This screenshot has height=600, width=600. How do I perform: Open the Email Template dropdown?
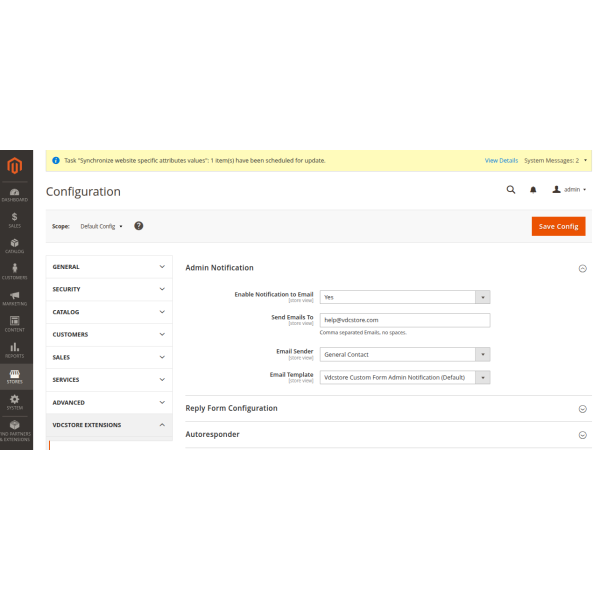405,377
